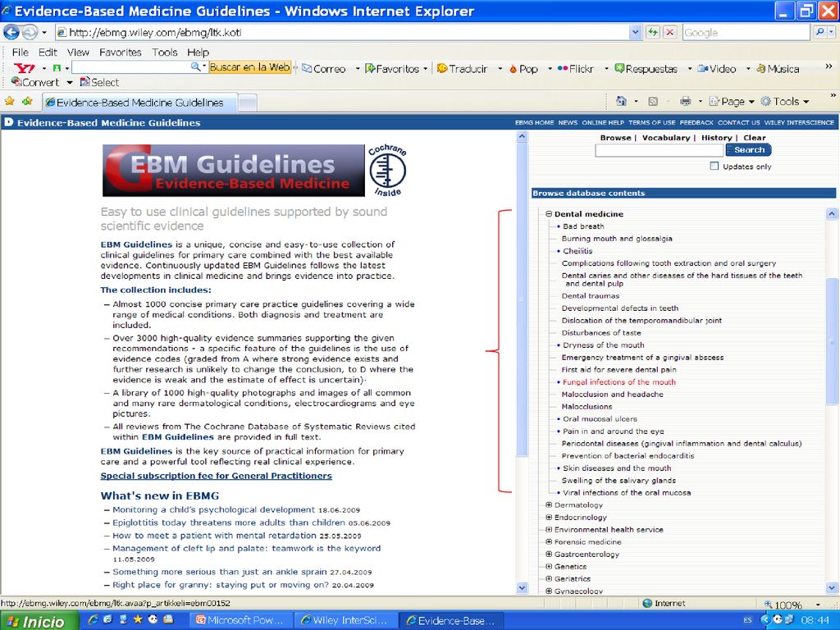Click the Print icon
Screen dimensions: 840x630
pos(685,101)
